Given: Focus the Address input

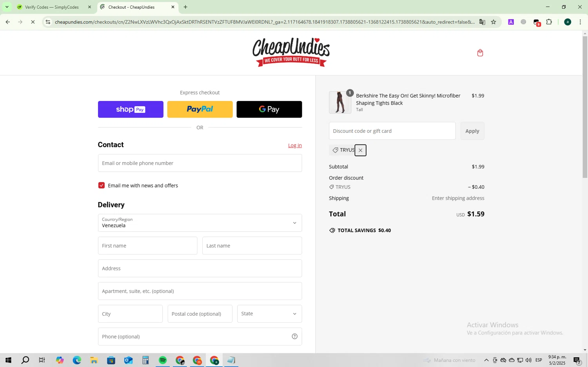Looking at the screenshot, I should (200, 268).
